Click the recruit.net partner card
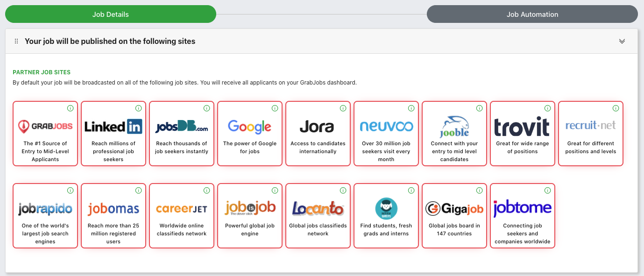Viewport: 644px width, 276px height. tap(590, 134)
